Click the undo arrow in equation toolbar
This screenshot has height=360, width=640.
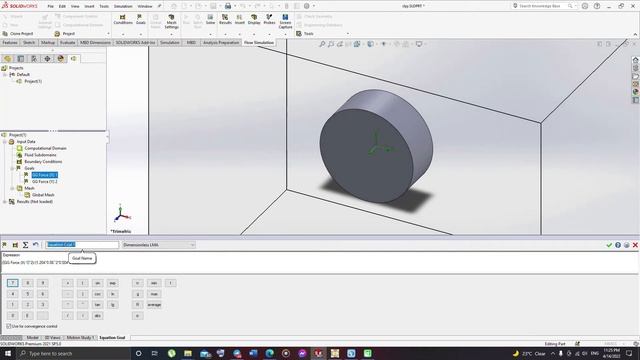point(36,245)
